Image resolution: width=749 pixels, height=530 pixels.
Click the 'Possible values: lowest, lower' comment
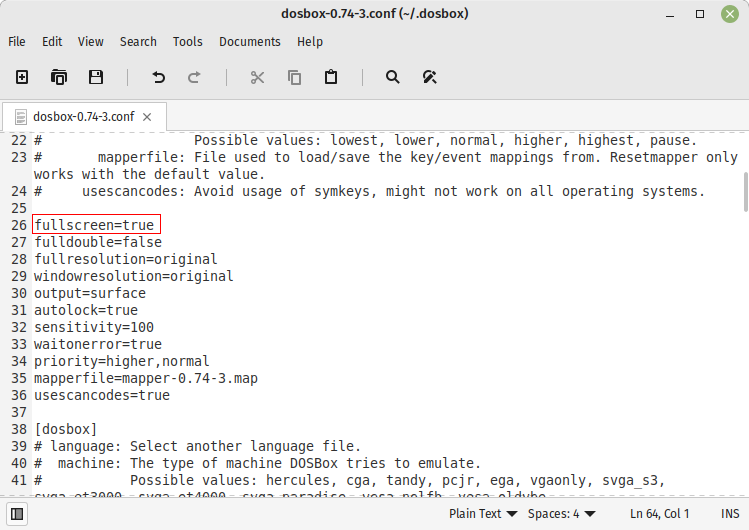(x=366, y=140)
